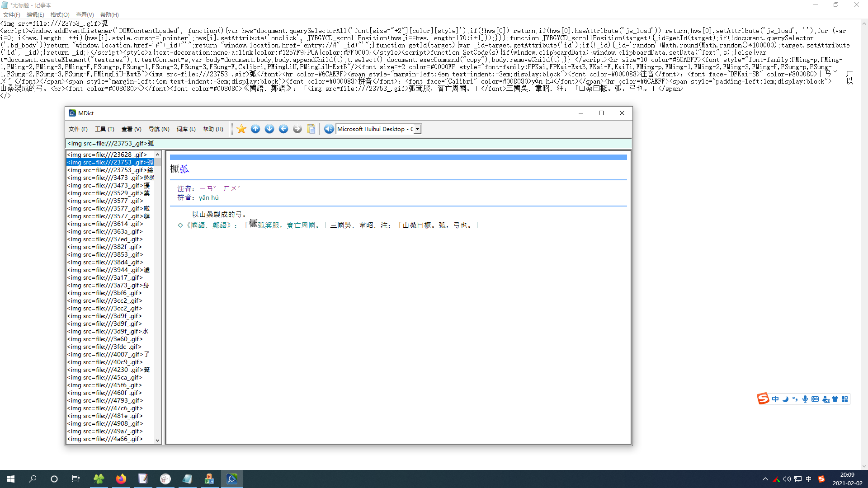Screen dimensions: 868x488
Task: Toggle Sogou punctuation mode
Action: [795, 399]
